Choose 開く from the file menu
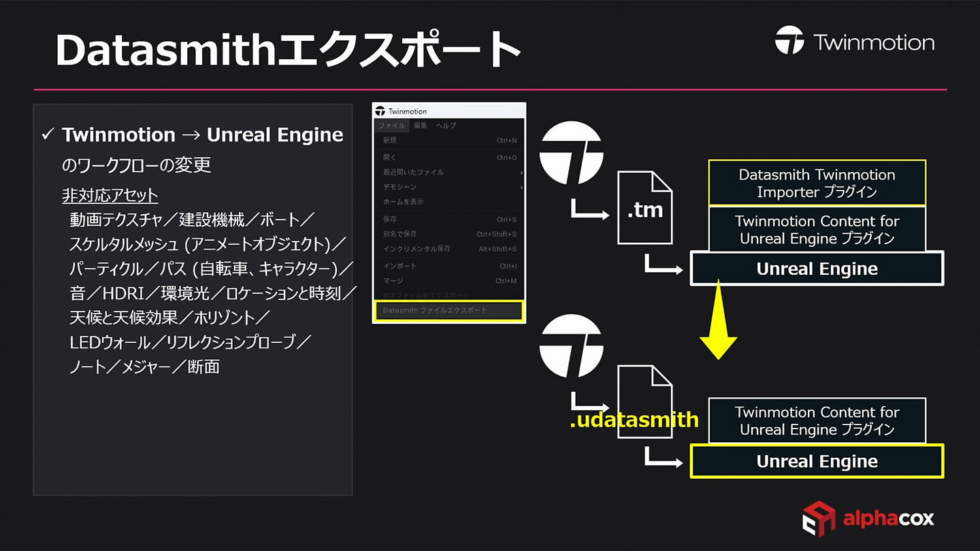 click(449, 157)
